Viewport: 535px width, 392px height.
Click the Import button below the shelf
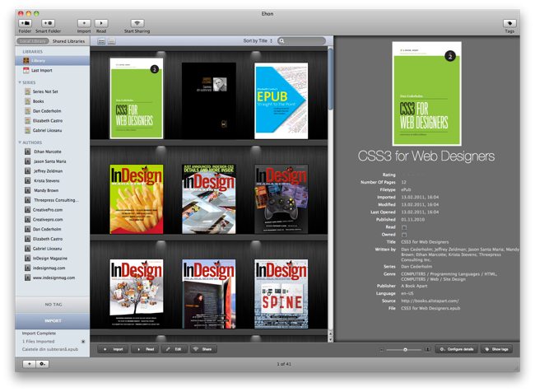[x=113, y=349]
